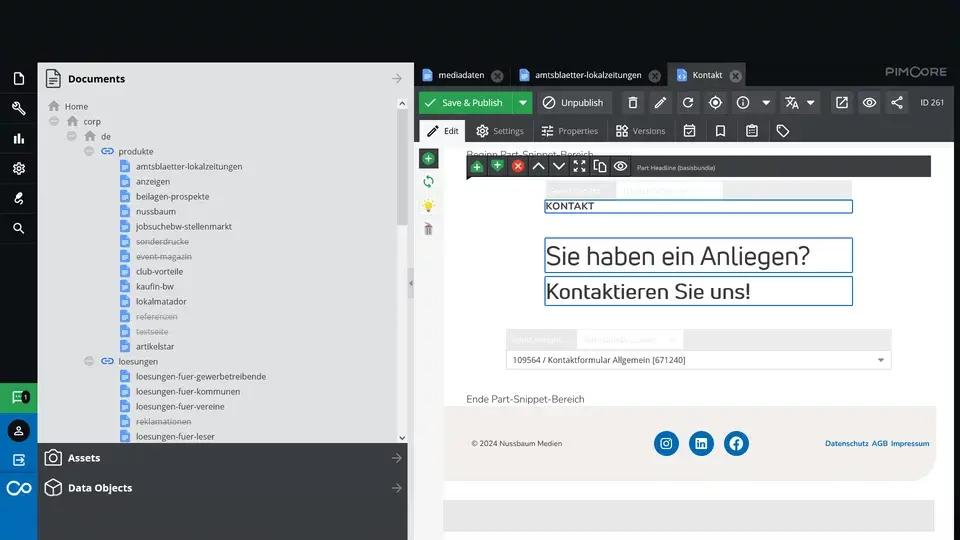Open the Versions subtab

pyautogui.click(x=640, y=131)
